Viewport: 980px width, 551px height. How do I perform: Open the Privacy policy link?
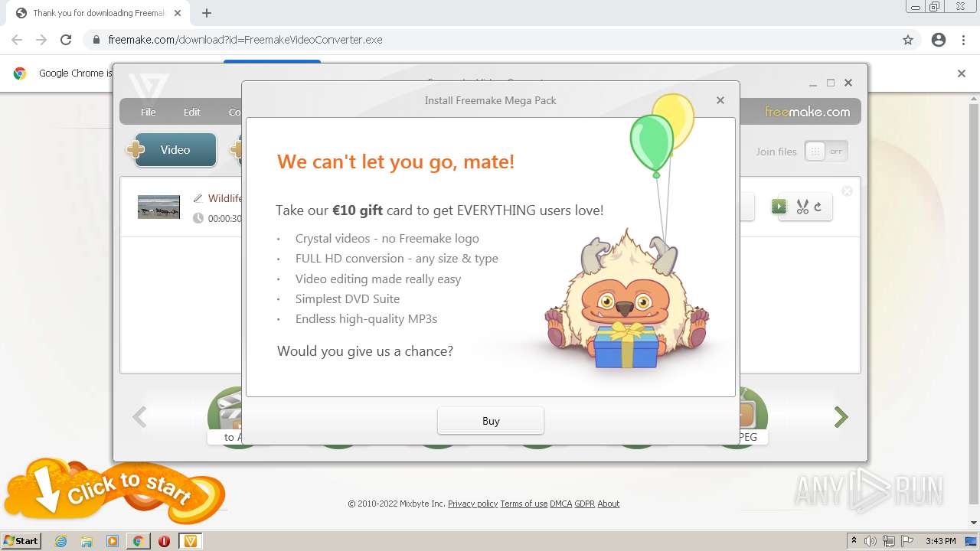click(x=472, y=504)
